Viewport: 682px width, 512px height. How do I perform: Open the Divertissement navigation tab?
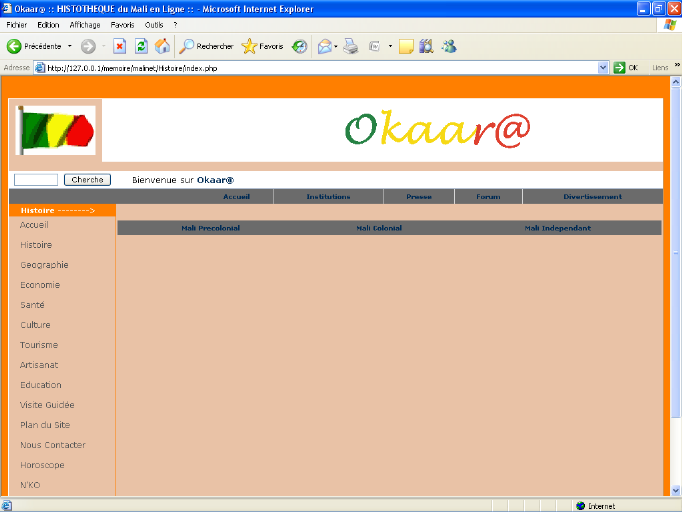pyautogui.click(x=592, y=197)
